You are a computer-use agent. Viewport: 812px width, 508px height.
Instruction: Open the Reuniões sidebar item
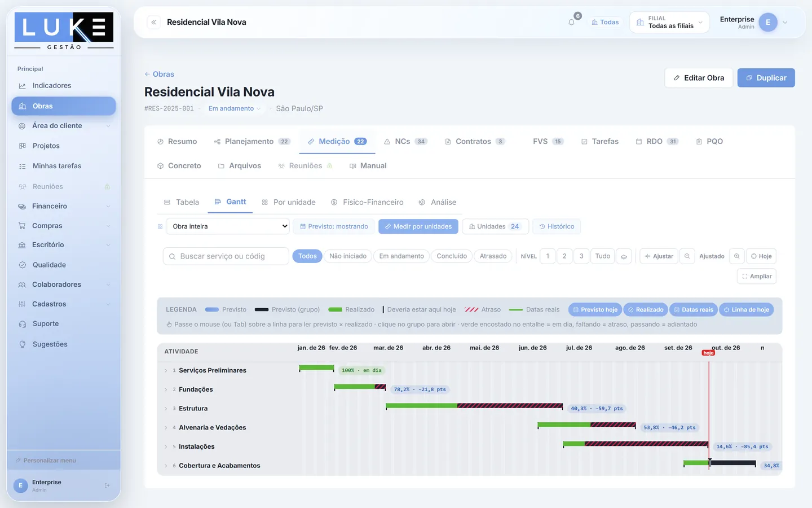tap(64, 186)
